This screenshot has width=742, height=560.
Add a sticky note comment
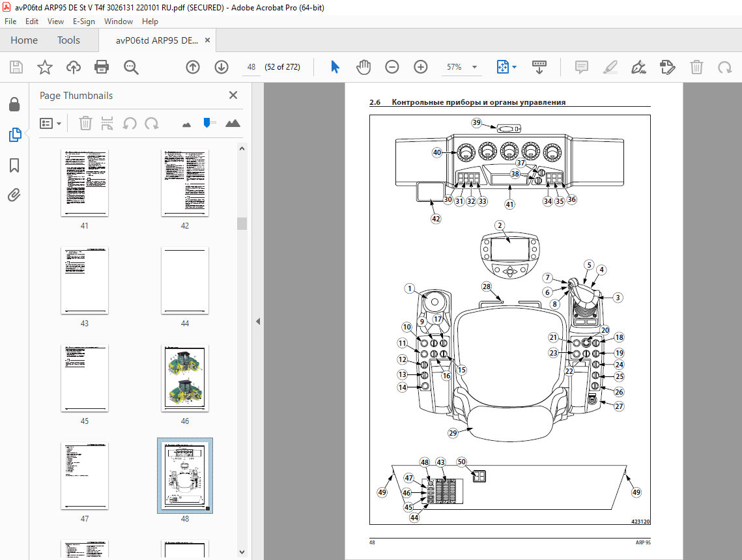[582, 67]
